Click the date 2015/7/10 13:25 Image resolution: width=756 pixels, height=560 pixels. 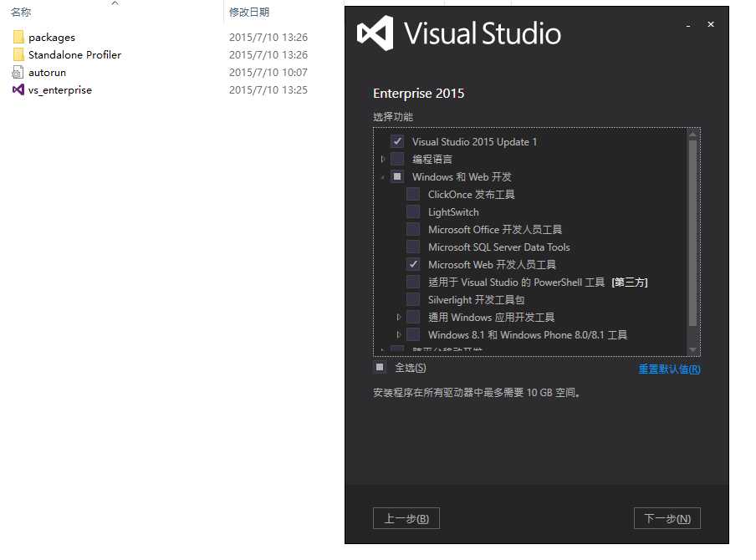(268, 89)
